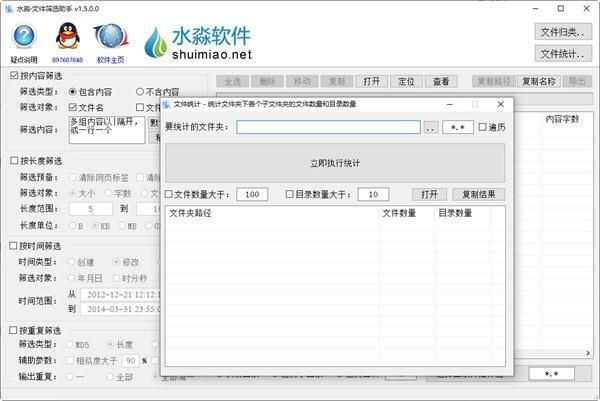Tick the 目录数量大于 checkbox
Viewport: 600px width, 401px height.
tap(289, 194)
